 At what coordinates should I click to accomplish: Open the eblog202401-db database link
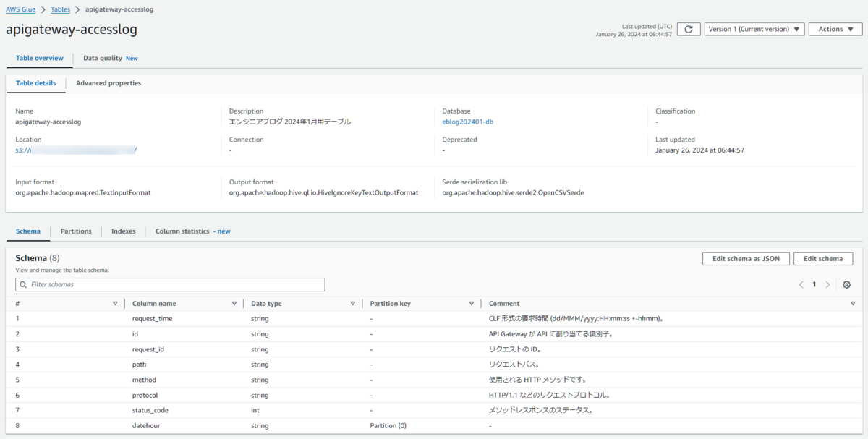(x=468, y=122)
